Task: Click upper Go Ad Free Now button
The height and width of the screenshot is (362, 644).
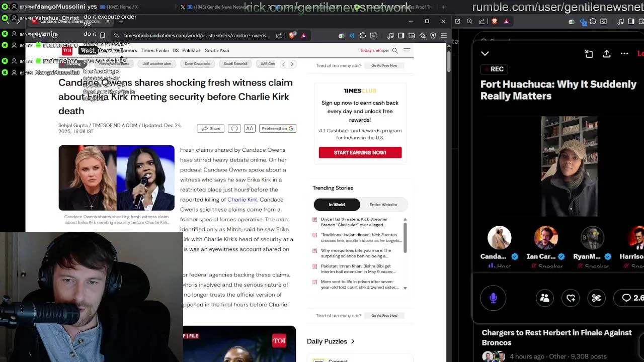Action: pos(384,65)
